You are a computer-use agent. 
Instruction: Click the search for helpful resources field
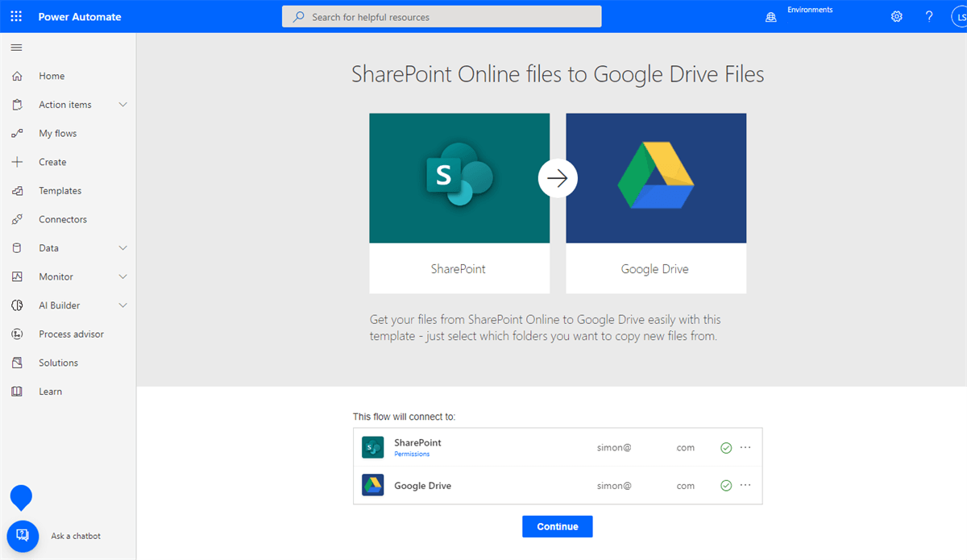tap(442, 16)
